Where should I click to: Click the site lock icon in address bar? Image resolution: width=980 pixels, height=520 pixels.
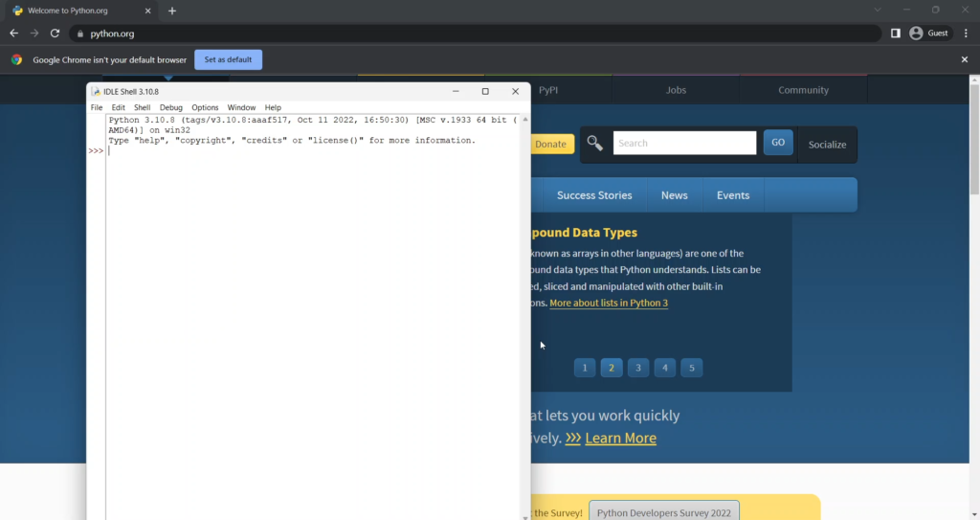coord(80,34)
